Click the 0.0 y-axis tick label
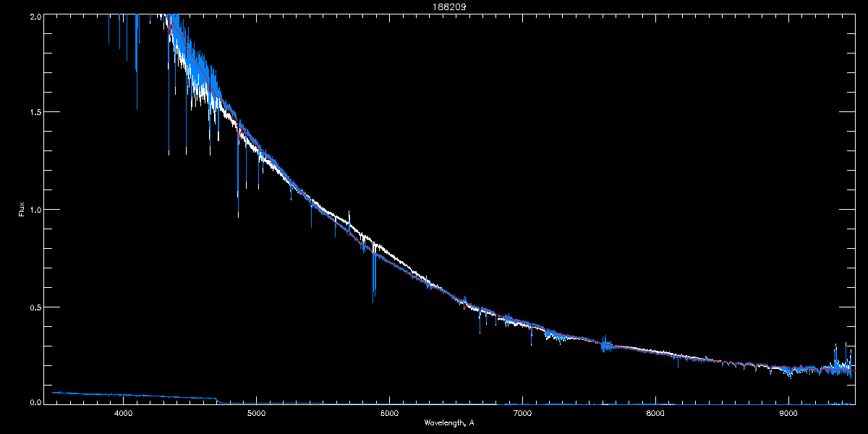This screenshot has height=434, width=868. pos(35,401)
